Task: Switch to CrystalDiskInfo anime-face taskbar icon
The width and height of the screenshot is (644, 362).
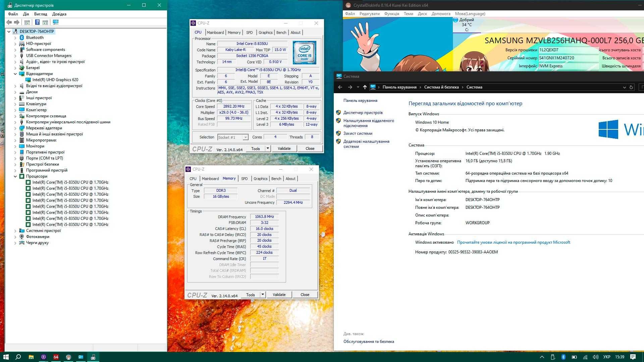Action: [x=68, y=357]
